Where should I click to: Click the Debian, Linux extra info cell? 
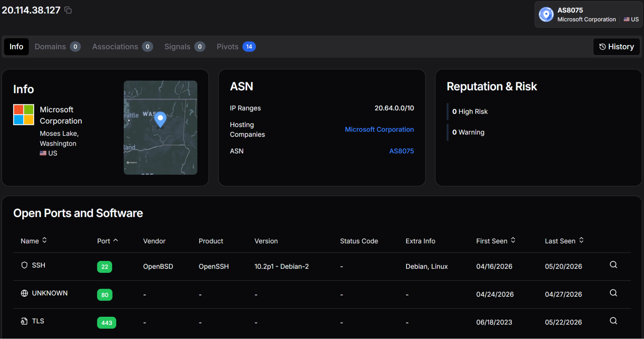427,266
